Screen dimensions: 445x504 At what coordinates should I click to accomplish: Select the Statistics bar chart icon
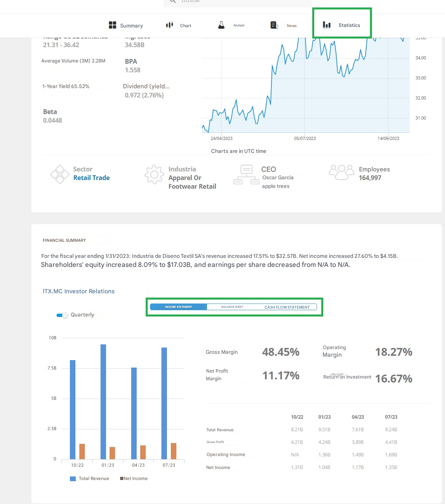pyautogui.click(x=326, y=24)
